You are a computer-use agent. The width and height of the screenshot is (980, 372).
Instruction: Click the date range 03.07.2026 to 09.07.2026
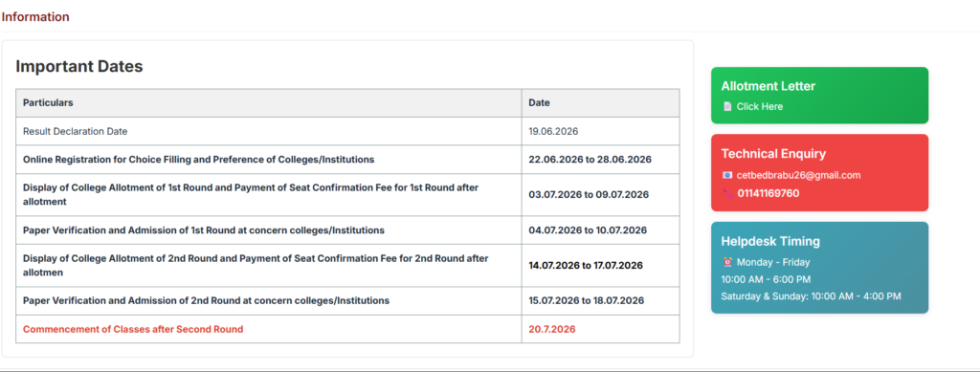click(589, 195)
